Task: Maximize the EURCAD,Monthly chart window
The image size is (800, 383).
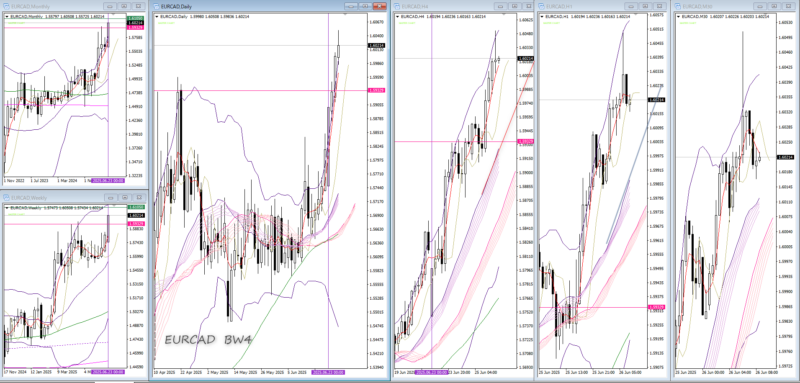Action: [123, 6]
